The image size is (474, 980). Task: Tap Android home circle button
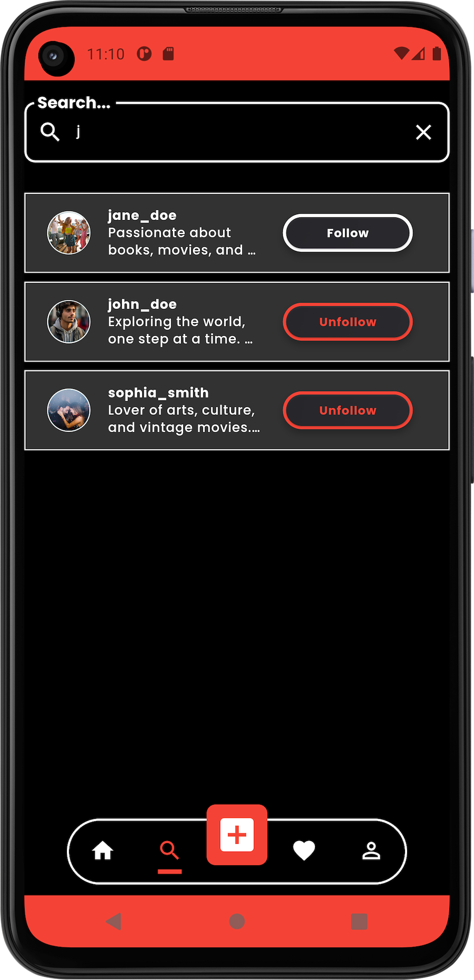[x=237, y=922]
